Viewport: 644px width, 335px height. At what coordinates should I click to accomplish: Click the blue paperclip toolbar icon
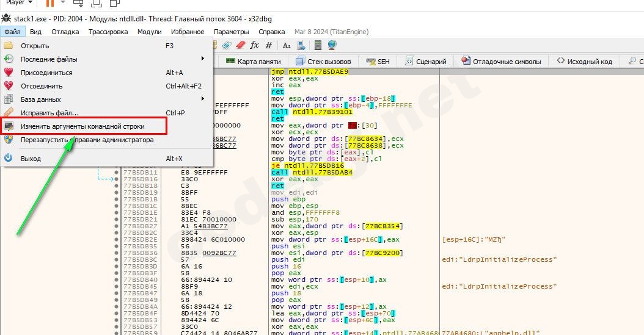click(x=227, y=45)
